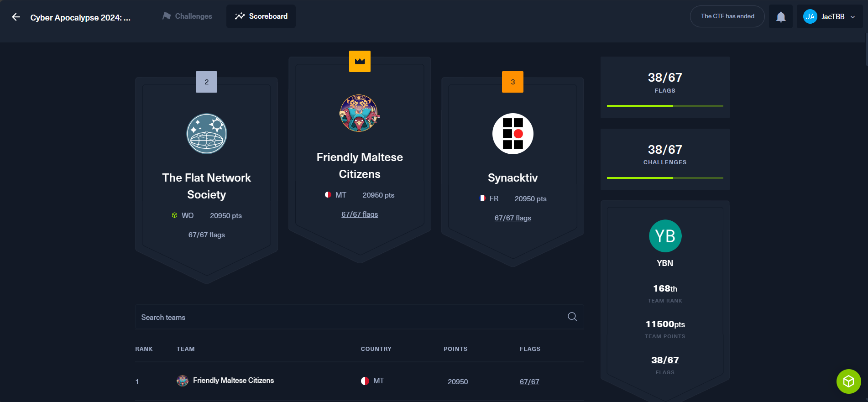Image resolution: width=868 pixels, height=402 pixels.
Task: Click the RANK column header
Action: (144, 349)
